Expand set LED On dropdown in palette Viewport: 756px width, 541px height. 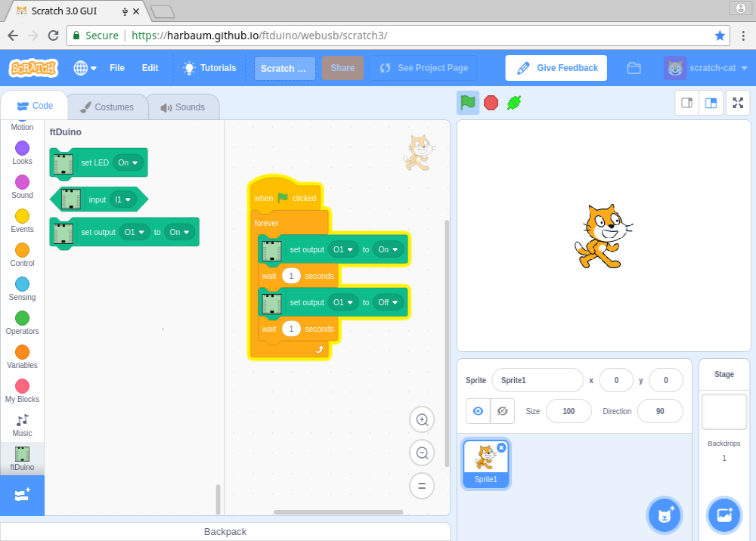(x=128, y=162)
